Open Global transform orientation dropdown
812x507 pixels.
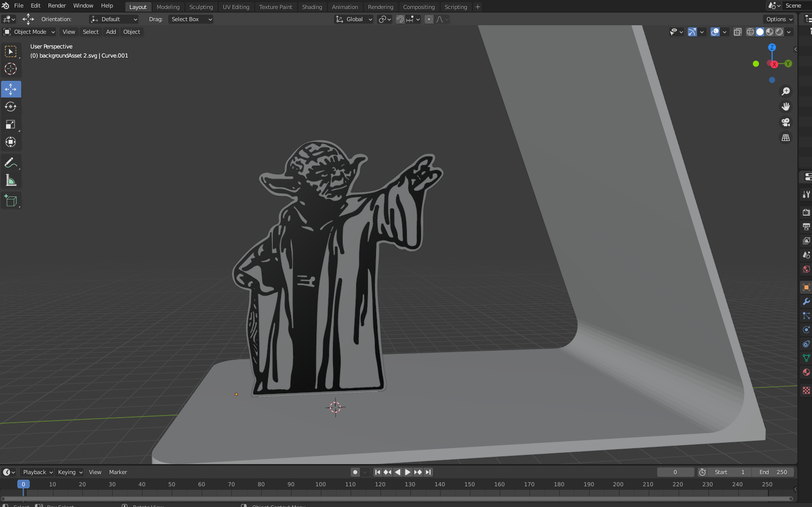(354, 19)
